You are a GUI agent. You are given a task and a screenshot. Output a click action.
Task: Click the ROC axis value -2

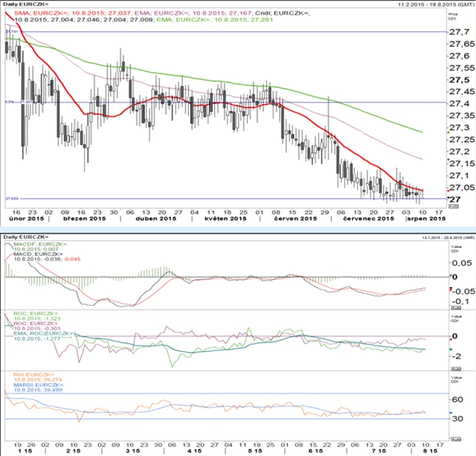coord(455,356)
